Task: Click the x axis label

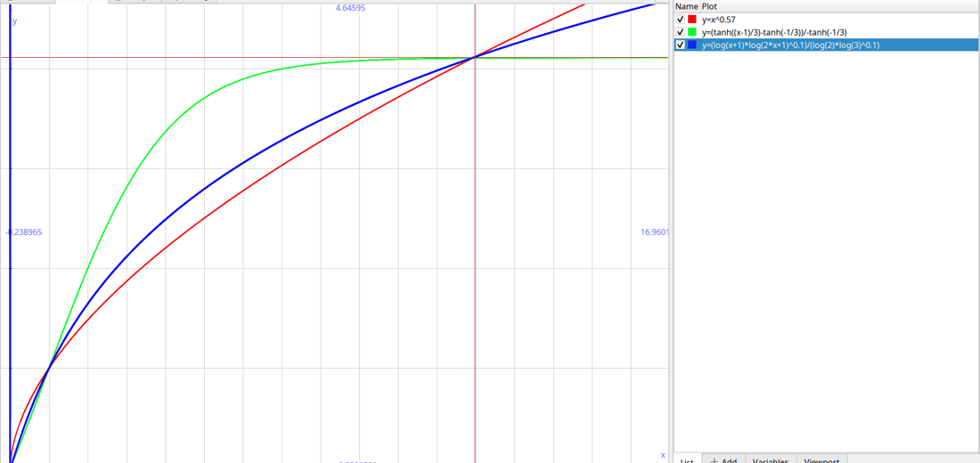Action: pos(663,455)
